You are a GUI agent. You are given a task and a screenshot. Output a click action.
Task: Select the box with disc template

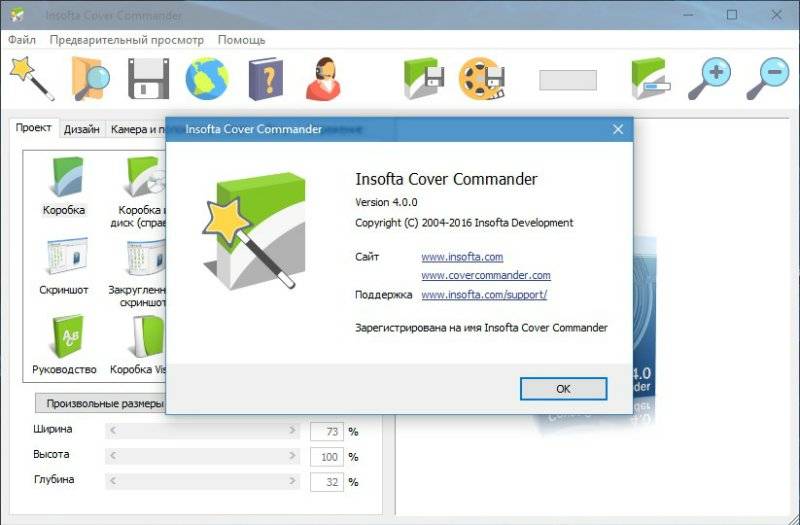point(139,191)
